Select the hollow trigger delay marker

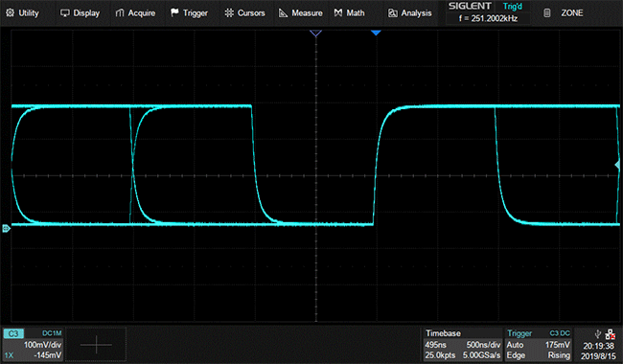pos(315,33)
